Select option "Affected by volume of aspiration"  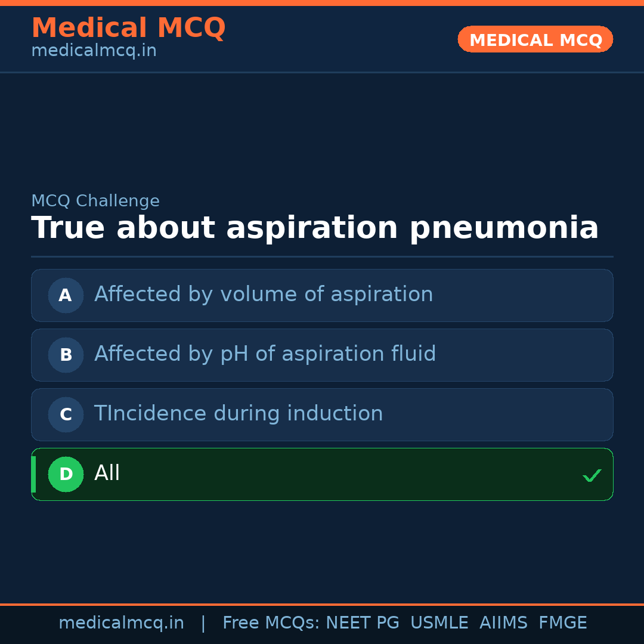coord(264,295)
